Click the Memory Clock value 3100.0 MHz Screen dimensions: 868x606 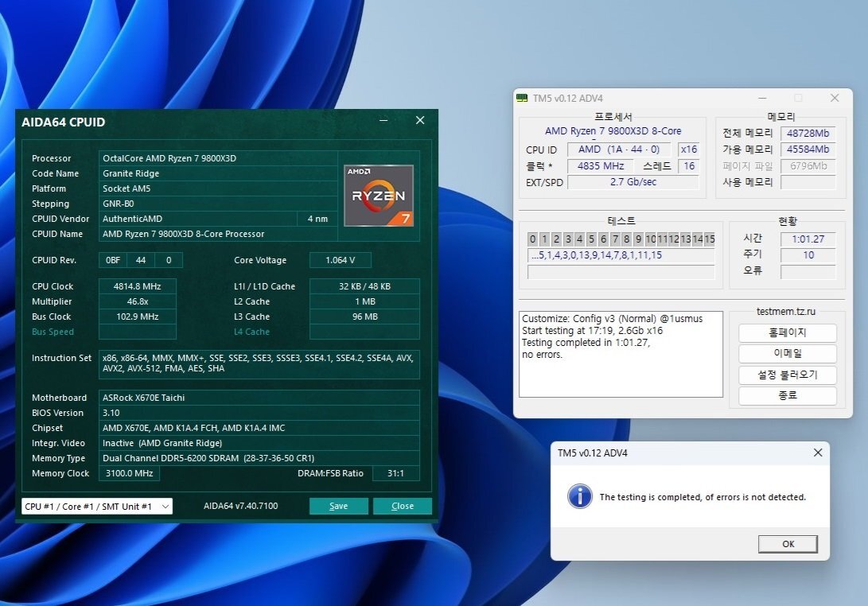pyautogui.click(x=129, y=473)
